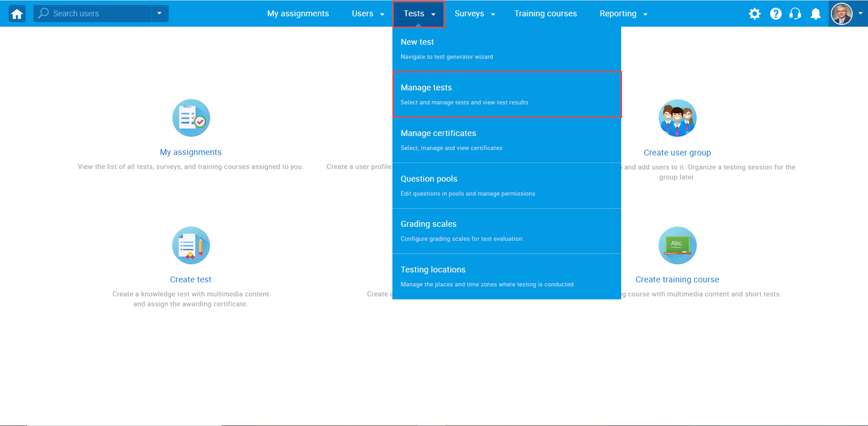Click in the Search users field
This screenshot has width=868, height=426.
point(98,14)
